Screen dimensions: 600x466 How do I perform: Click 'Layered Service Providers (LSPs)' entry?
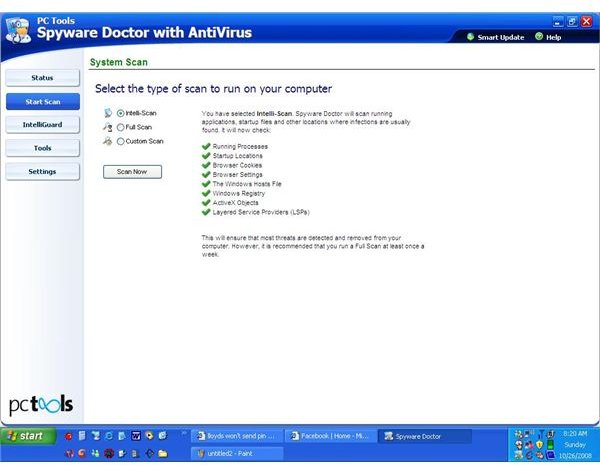(261, 212)
